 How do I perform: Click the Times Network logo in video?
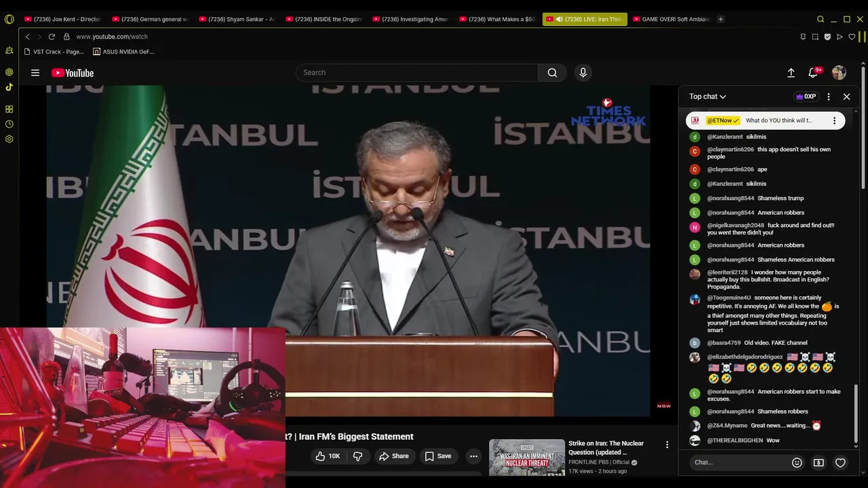pyautogui.click(x=608, y=113)
